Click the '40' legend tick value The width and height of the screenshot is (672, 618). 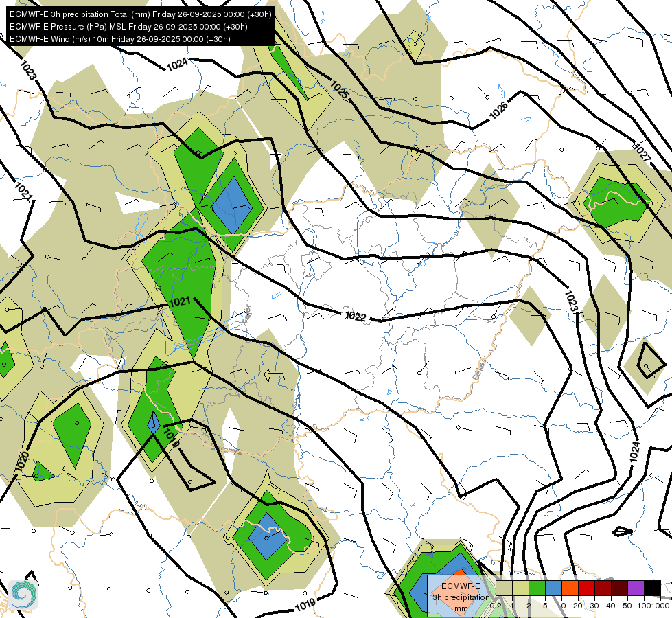click(x=611, y=606)
